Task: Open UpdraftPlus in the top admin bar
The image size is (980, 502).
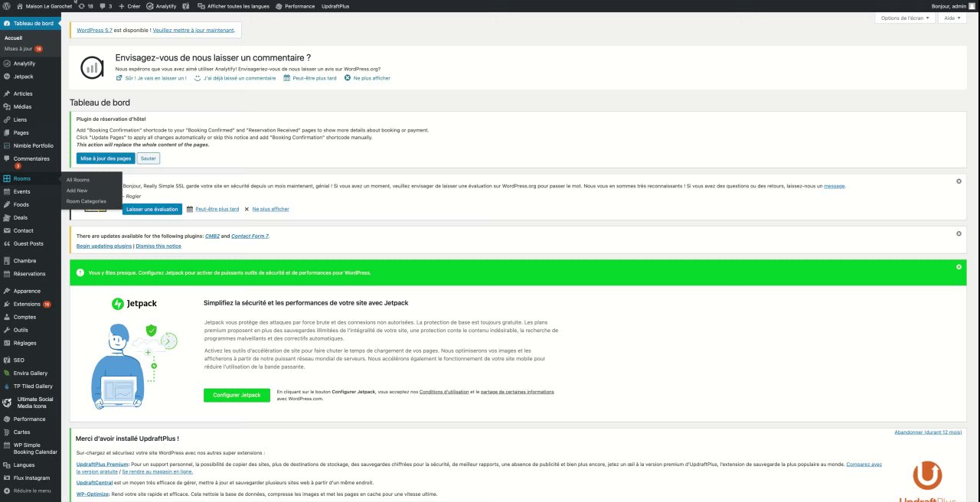Action: (x=335, y=5)
